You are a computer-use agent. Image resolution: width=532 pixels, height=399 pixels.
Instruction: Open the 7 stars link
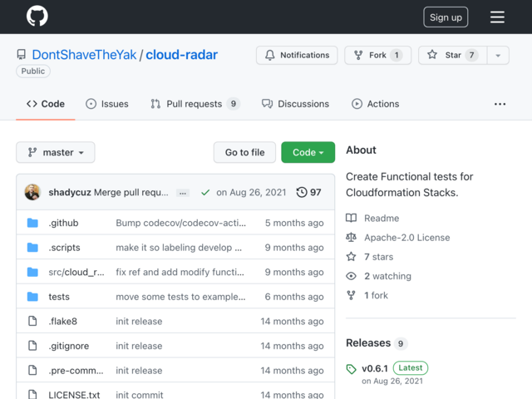[x=379, y=257]
